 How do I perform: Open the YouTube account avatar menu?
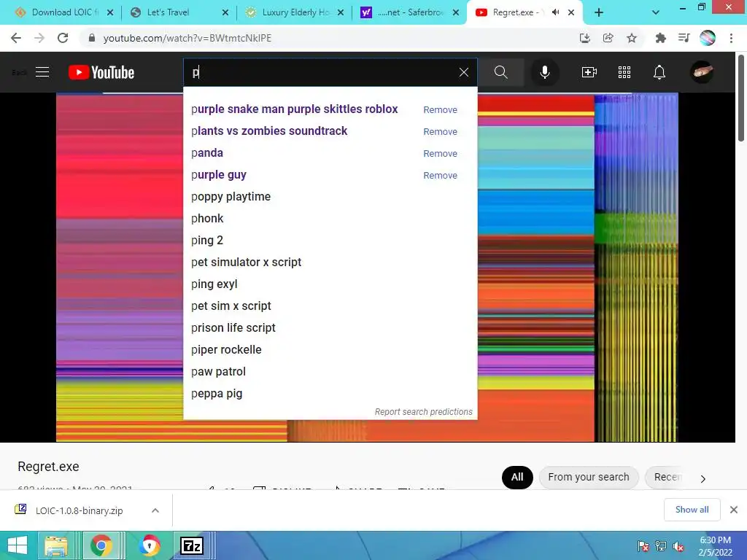[x=702, y=72]
